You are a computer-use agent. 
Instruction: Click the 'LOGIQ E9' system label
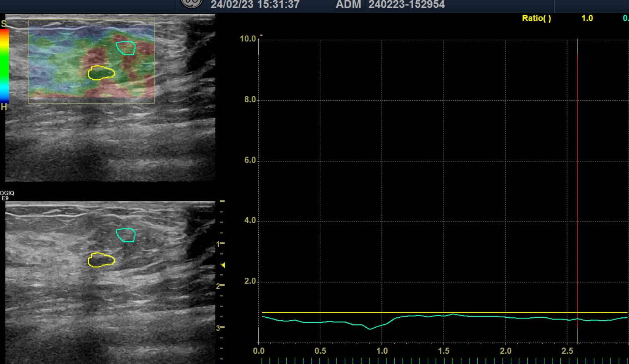(x=7, y=195)
